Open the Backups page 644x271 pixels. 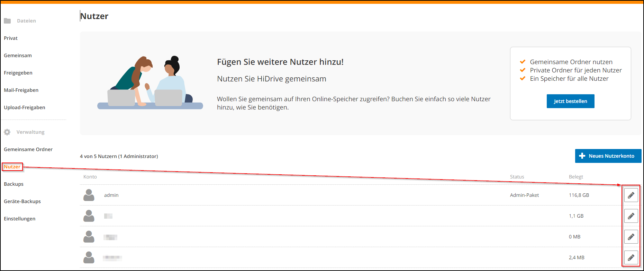(14, 184)
